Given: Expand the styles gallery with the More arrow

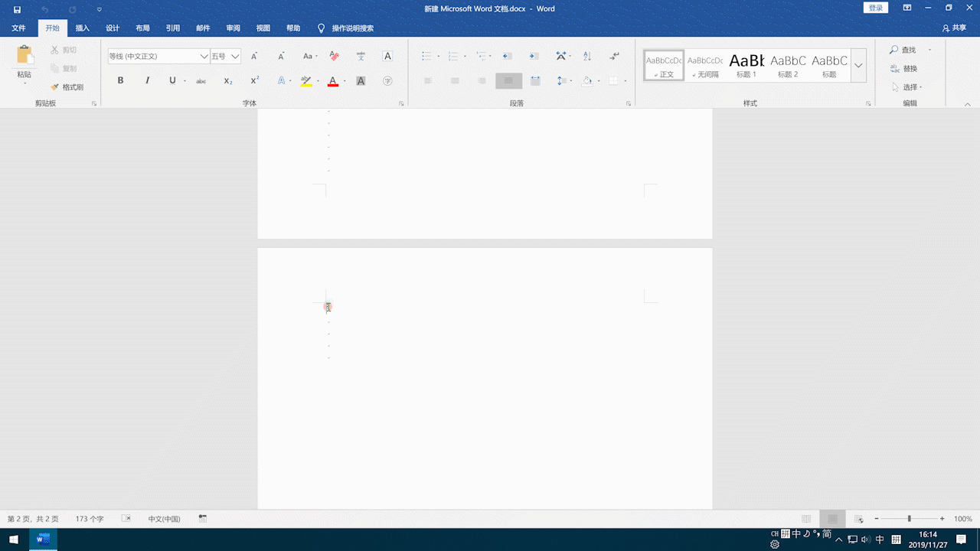Looking at the screenshot, I should 858,66.
